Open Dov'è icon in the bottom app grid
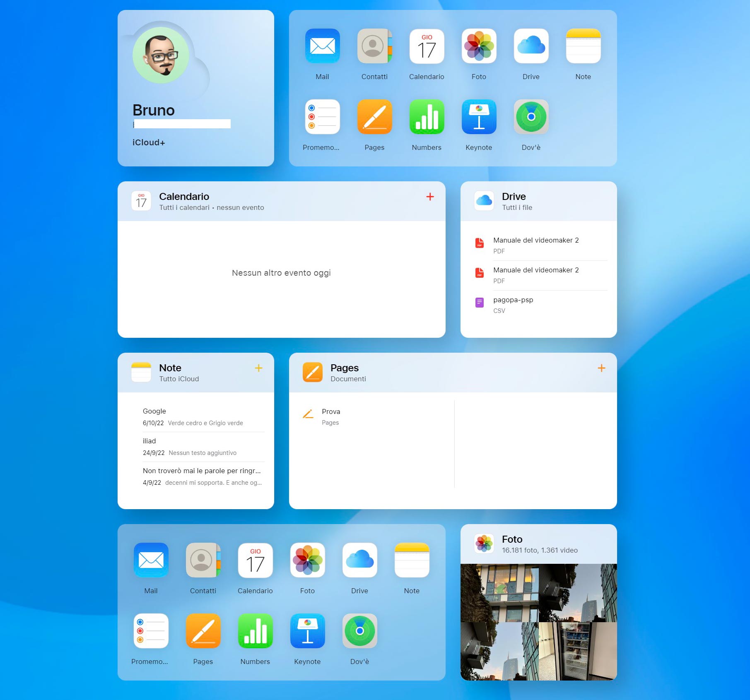Viewport: 750px width, 700px height. coord(359,631)
